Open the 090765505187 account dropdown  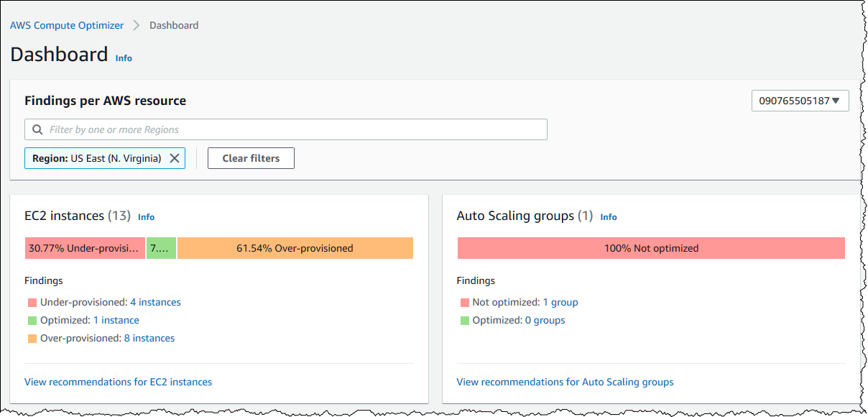click(x=800, y=101)
